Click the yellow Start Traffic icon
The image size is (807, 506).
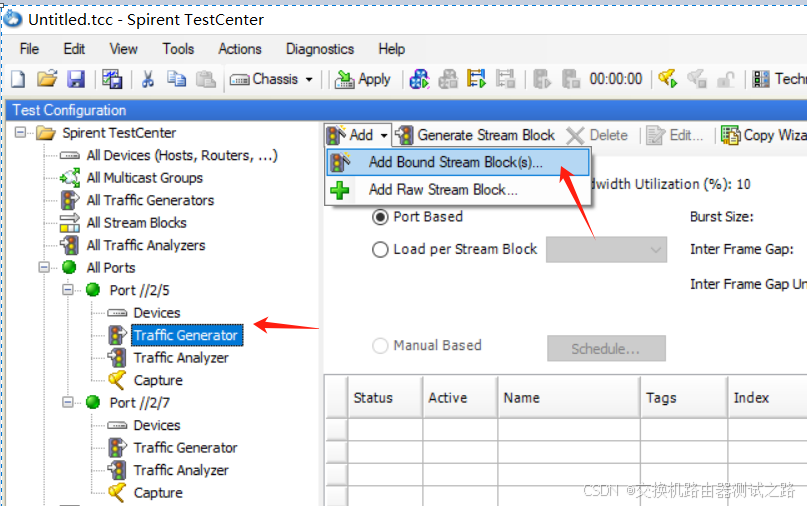click(x=477, y=79)
